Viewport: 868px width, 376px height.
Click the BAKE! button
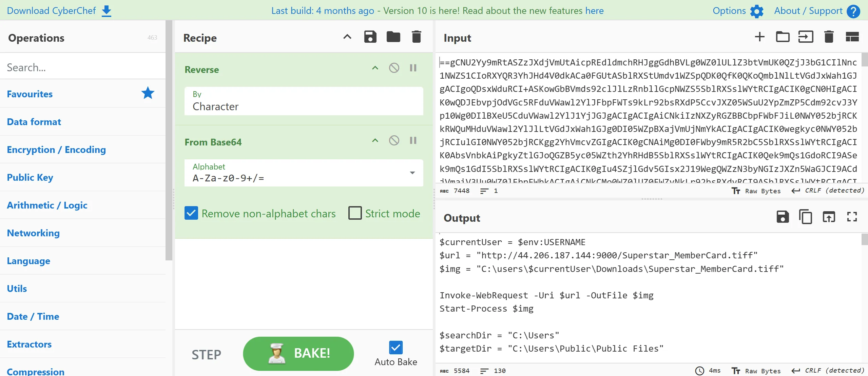click(x=298, y=353)
